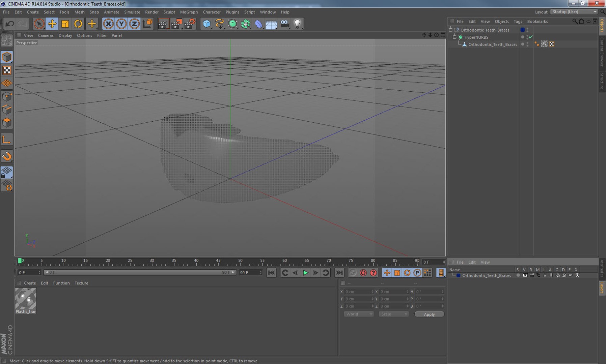606x364 pixels.
Task: Toggle the layer solo dot
Action: pos(518,275)
